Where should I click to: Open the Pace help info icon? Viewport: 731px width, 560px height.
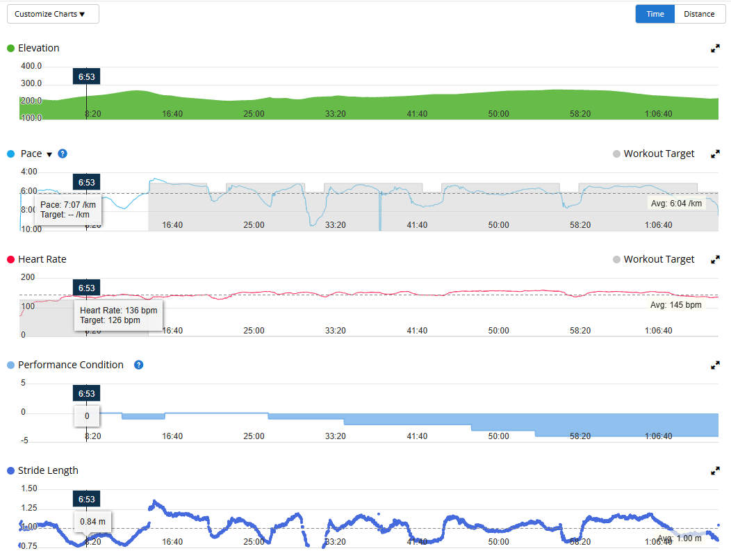click(x=63, y=154)
